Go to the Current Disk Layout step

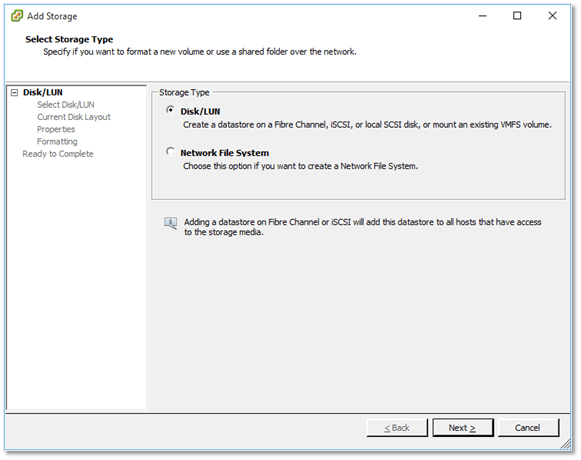pyautogui.click(x=74, y=117)
